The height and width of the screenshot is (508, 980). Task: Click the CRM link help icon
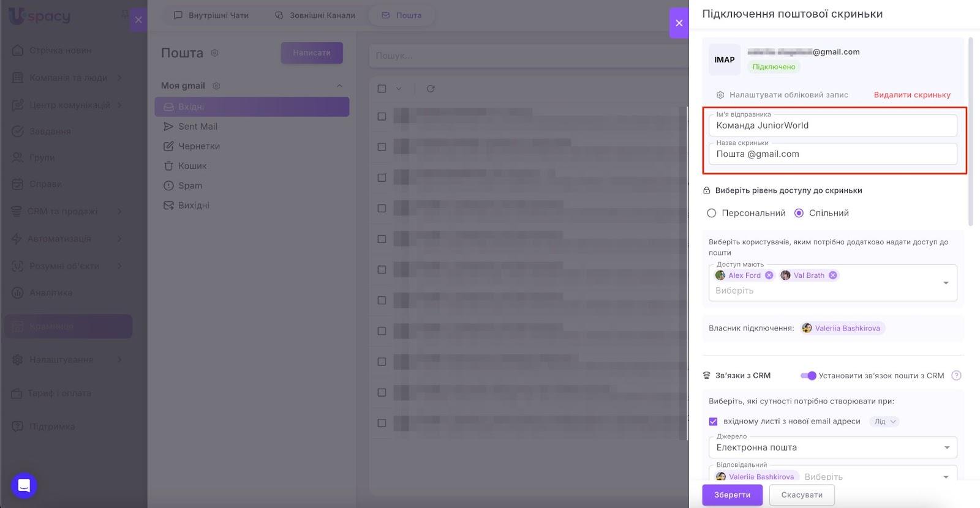click(x=956, y=376)
